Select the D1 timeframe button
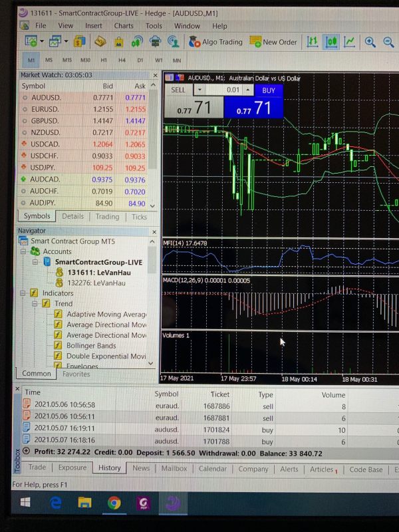The image size is (399, 532). coord(140,60)
